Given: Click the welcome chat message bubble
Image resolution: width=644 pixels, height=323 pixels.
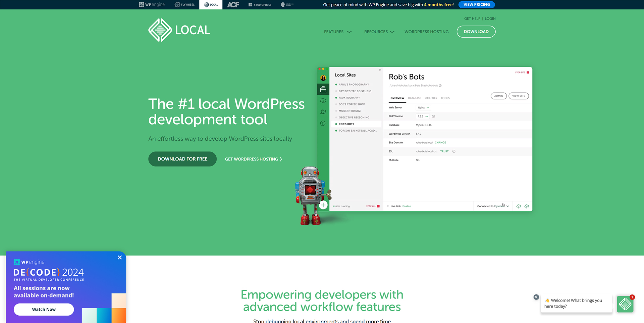Looking at the screenshot, I should click(x=576, y=303).
